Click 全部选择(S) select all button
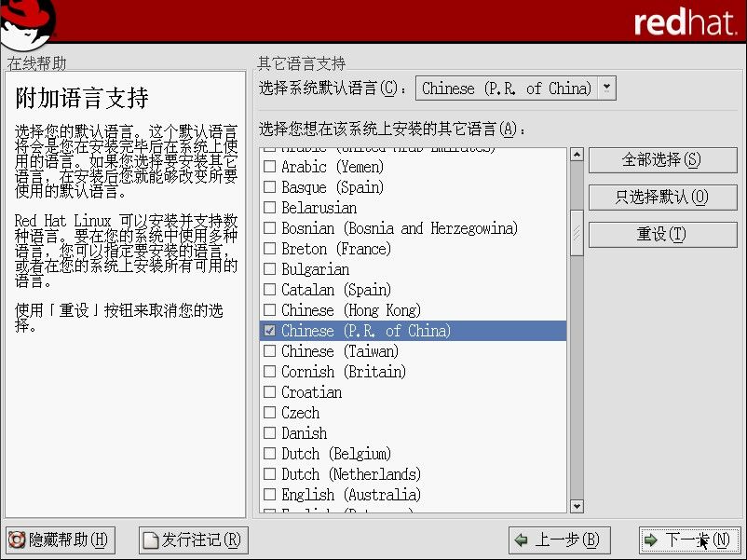Image resolution: width=747 pixels, height=560 pixels. coord(662,160)
